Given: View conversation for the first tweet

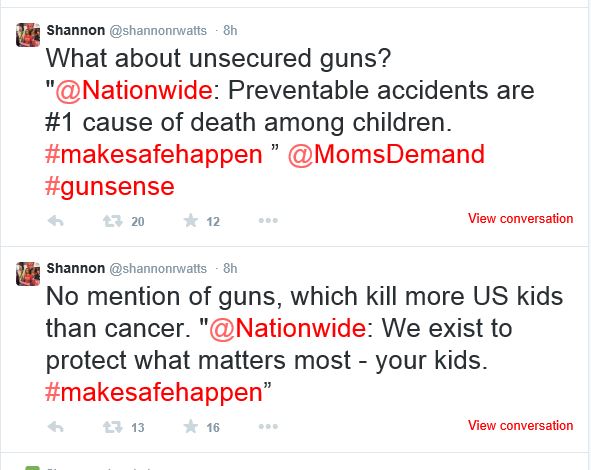Looking at the screenshot, I should pyautogui.click(x=521, y=219).
